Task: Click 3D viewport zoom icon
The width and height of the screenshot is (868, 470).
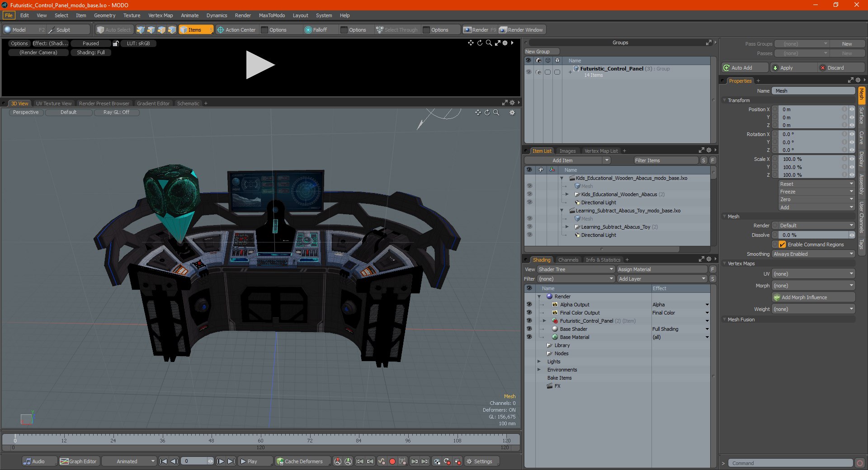Action: 496,113
